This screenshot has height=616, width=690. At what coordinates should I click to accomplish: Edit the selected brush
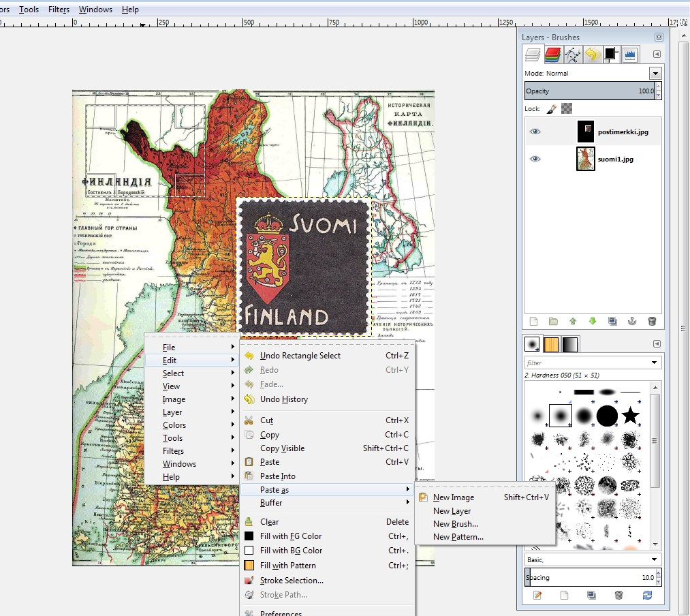(537, 596)
